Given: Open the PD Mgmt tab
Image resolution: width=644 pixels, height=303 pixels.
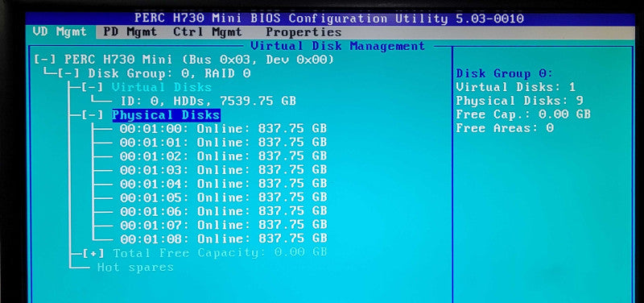Looking at the screenshot, I should coord(130,32).
